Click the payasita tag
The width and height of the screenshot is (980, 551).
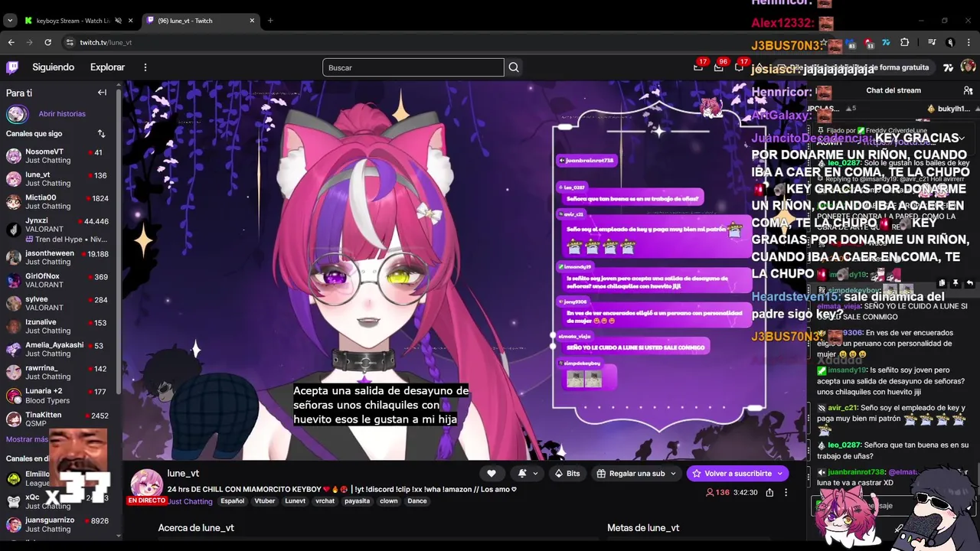(x=357, y=501)
